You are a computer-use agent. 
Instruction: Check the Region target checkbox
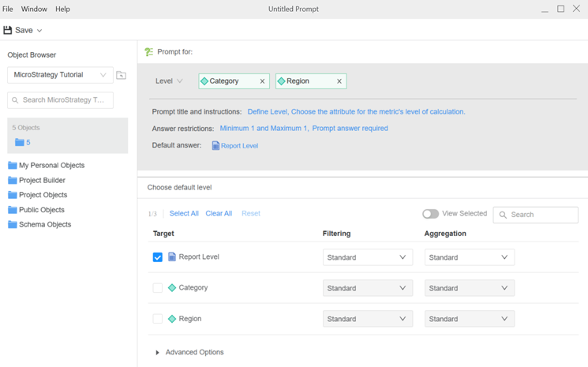pyautogui.click(x=158, y=319)
